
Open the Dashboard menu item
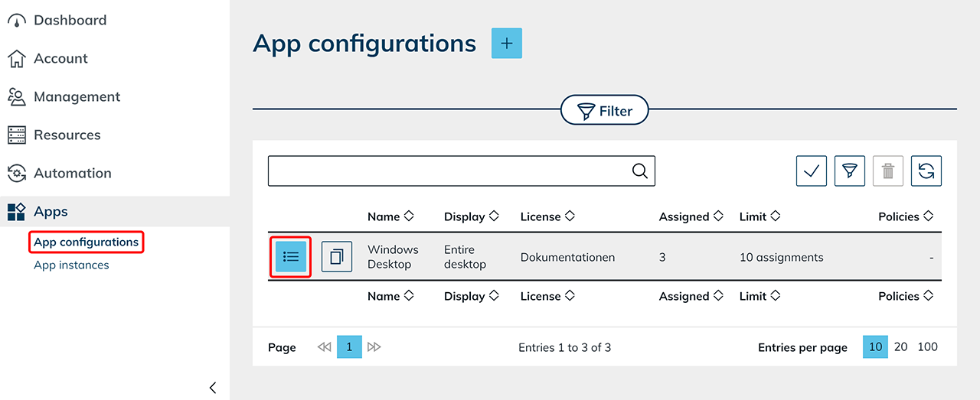[x=70, y=20]
